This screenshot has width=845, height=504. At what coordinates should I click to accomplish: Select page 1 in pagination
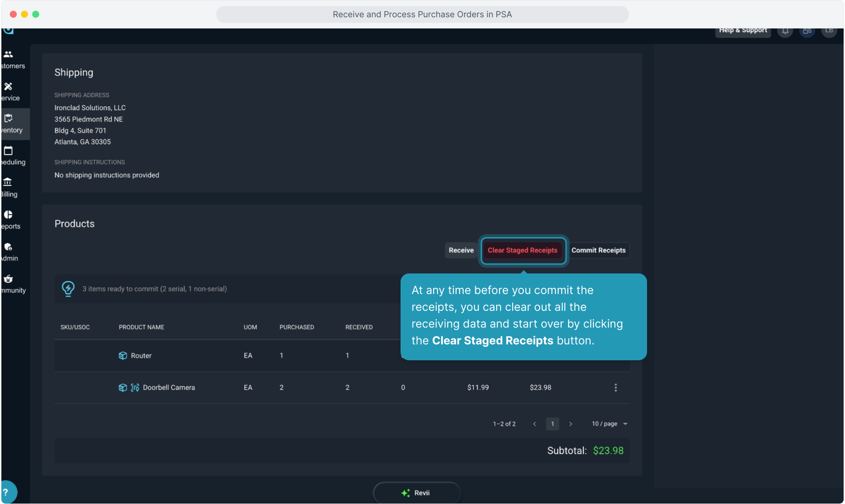click(552, 424)
